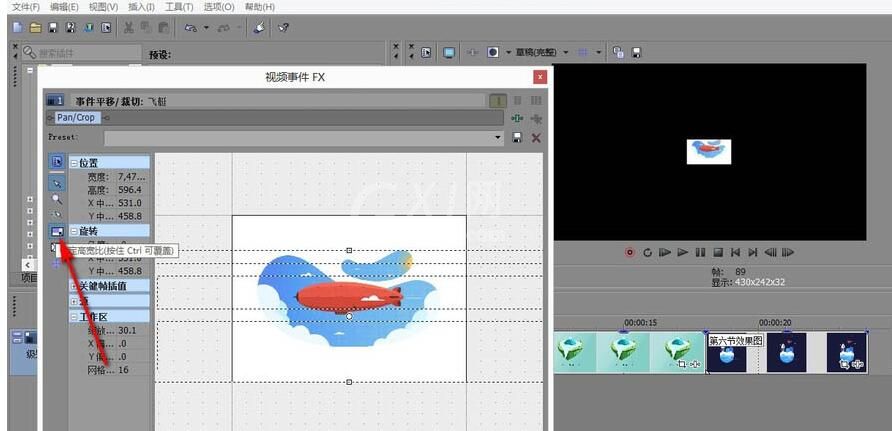This screenshot has width=892, height=431.
Task: Open project Properties icon in main toolbar
Action: tap(106, 27)
